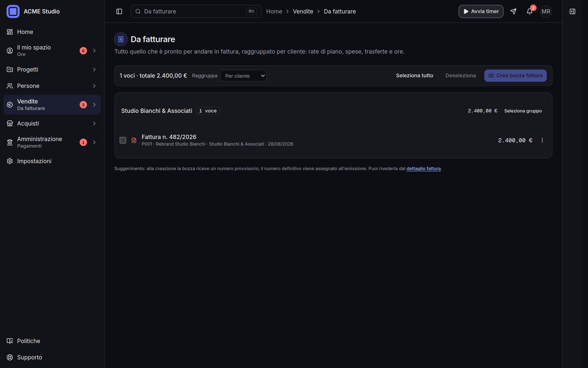
Task: Expand the Il mio spazio chevron
Action: point(94,51)
